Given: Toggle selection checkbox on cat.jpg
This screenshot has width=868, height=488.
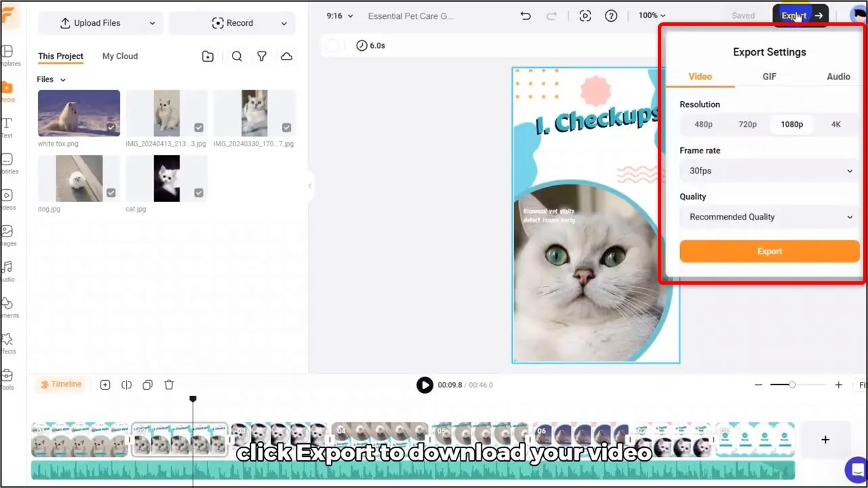Looking at the screenshot, I should 198,192.
